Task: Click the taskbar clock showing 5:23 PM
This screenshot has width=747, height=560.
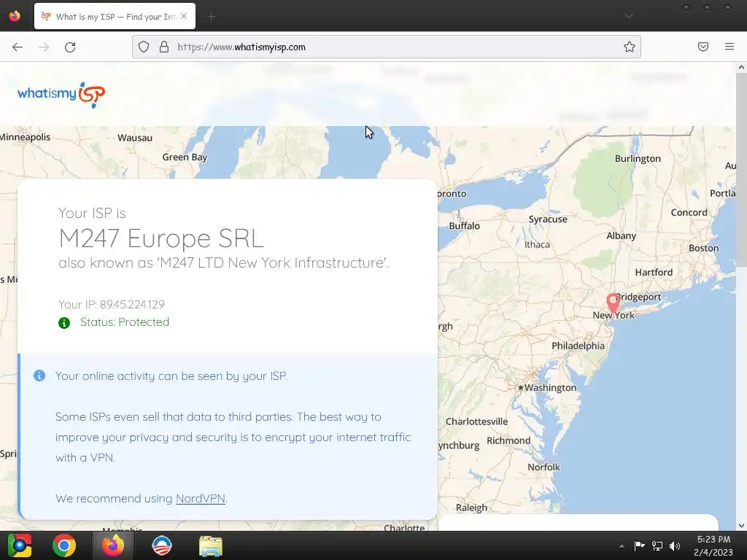Action: [713, 545]
